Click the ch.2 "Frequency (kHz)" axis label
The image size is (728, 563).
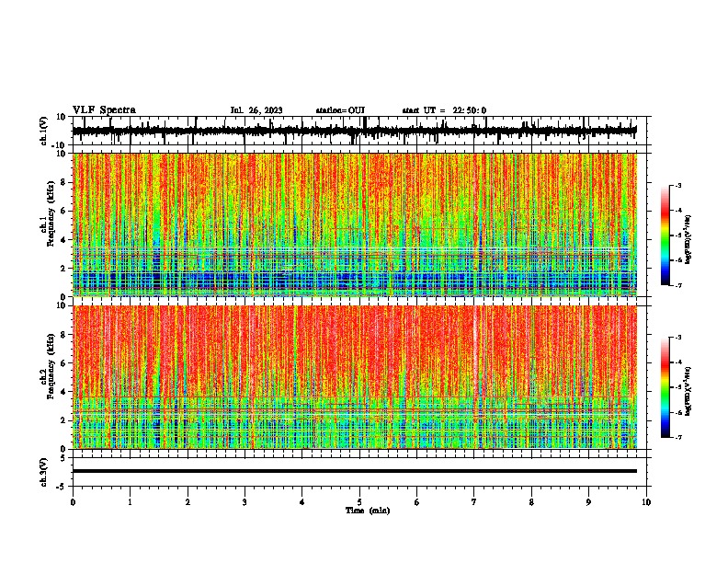(x=51, y=366)
